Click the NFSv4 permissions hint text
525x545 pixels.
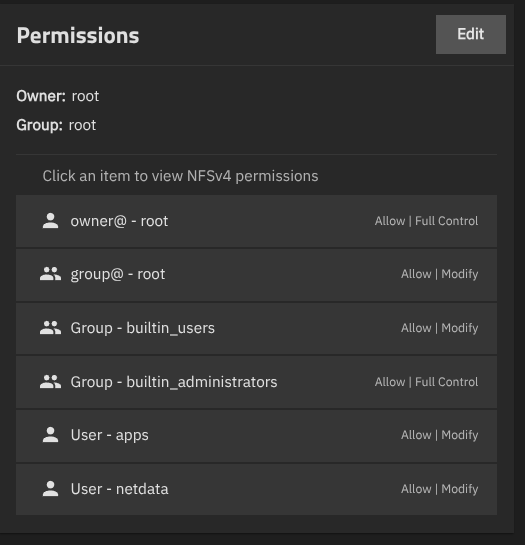point(180,176)
